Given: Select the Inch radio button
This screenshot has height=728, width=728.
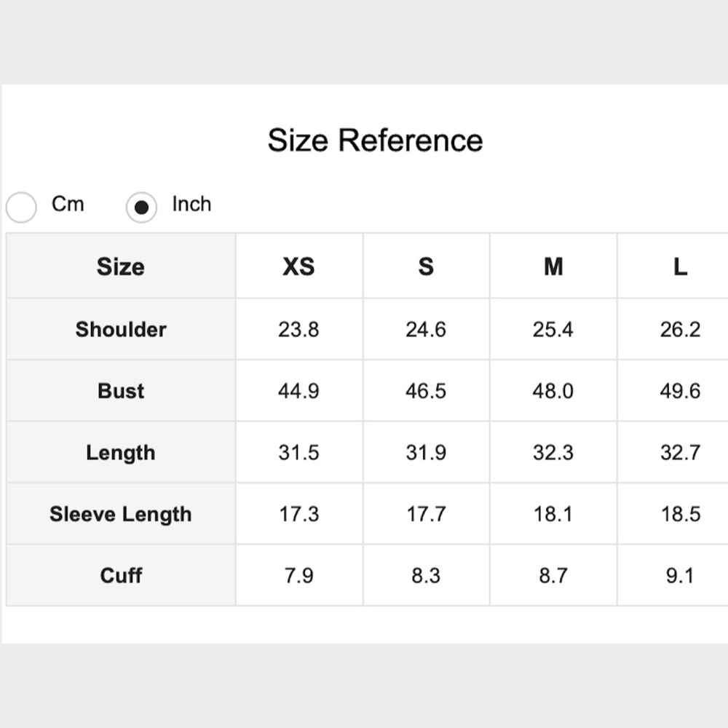Looking at the screenshot, I should point(141,207).
